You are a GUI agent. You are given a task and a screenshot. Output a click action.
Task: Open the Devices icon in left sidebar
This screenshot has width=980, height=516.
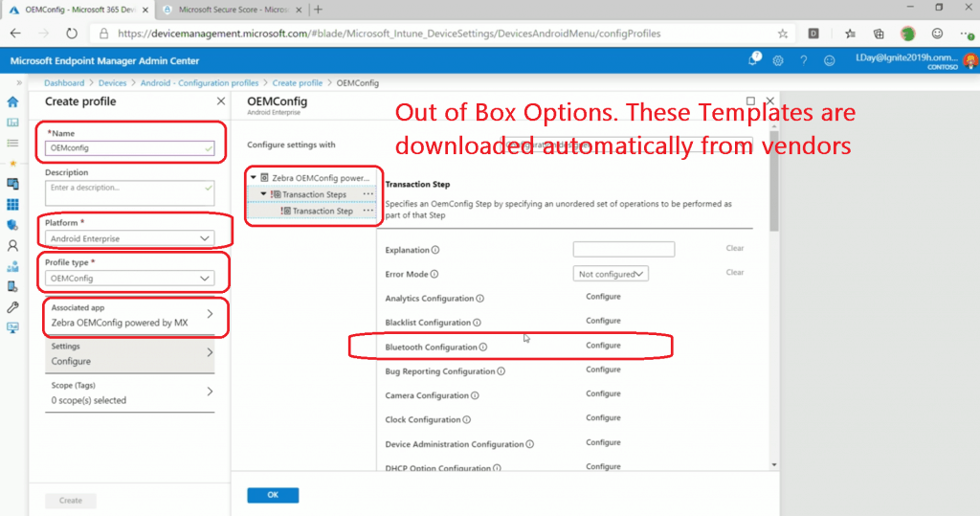tap(12, 184)
